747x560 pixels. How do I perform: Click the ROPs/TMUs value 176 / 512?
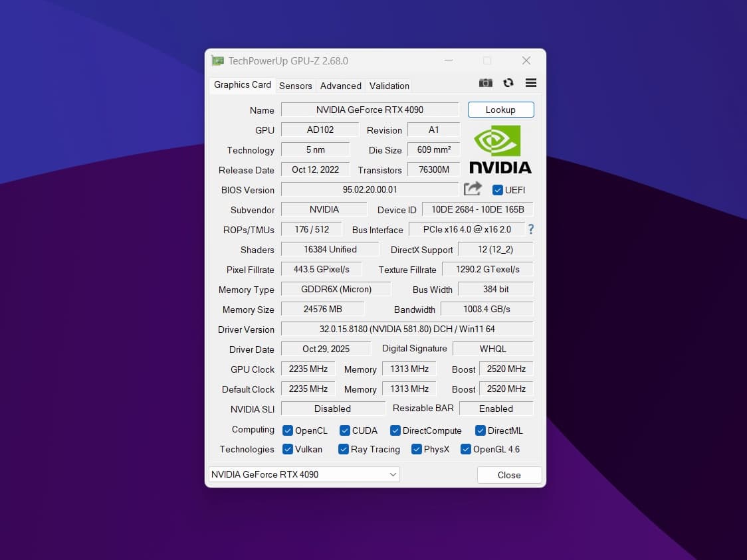(x=312, y=230)
